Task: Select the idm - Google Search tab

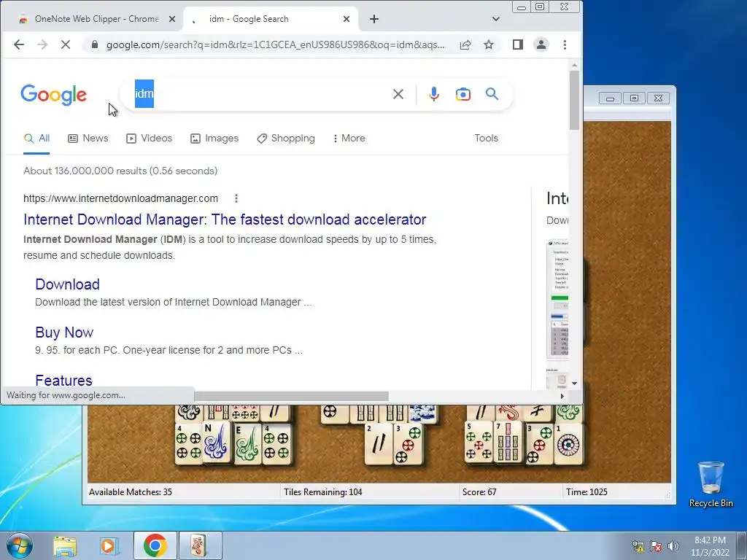Action: pyautogui.click(x=270, y=19)
